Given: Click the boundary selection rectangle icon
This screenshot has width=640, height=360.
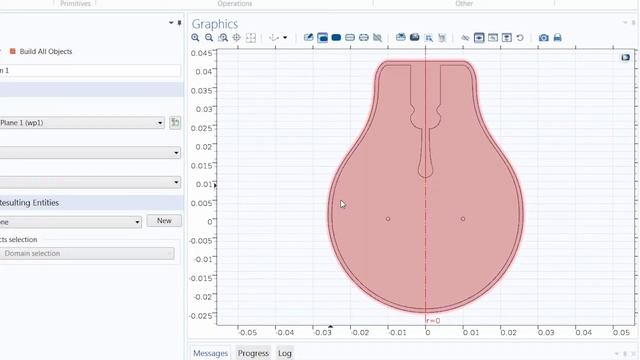Looking at the screenshot, I should [350, 38].
